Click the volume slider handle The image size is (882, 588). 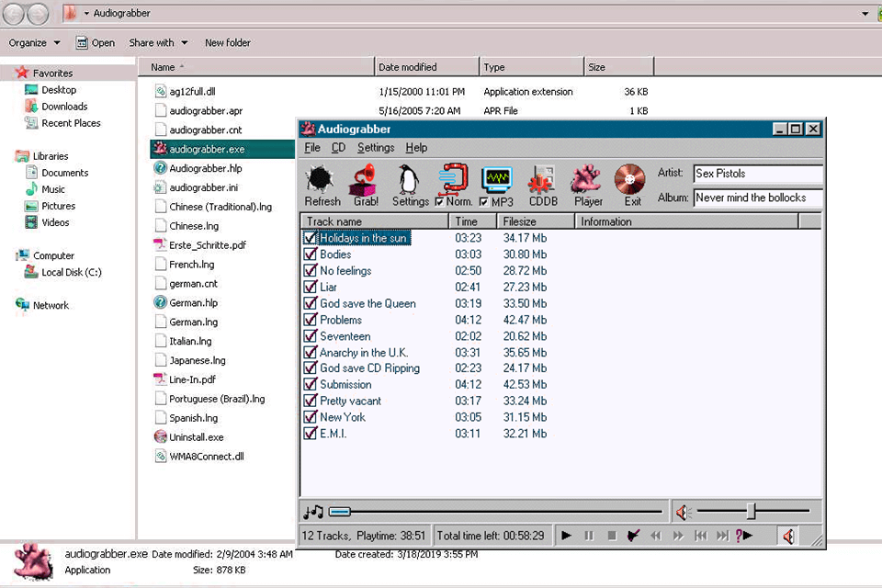pos(751,511)
